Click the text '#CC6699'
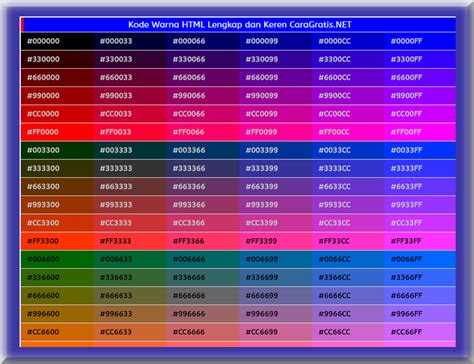The image size is (474, 364). pos(262,332)
